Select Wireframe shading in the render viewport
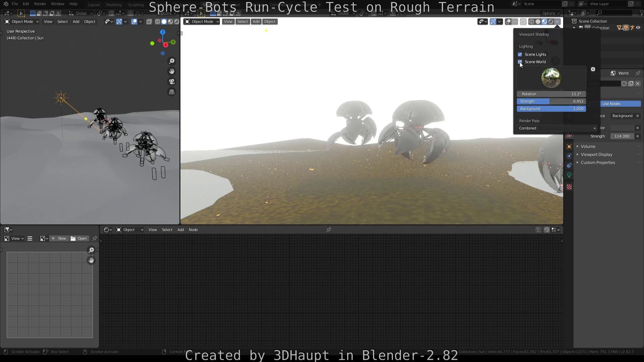The height and width of the screenshot is (362, 644). 532,21
